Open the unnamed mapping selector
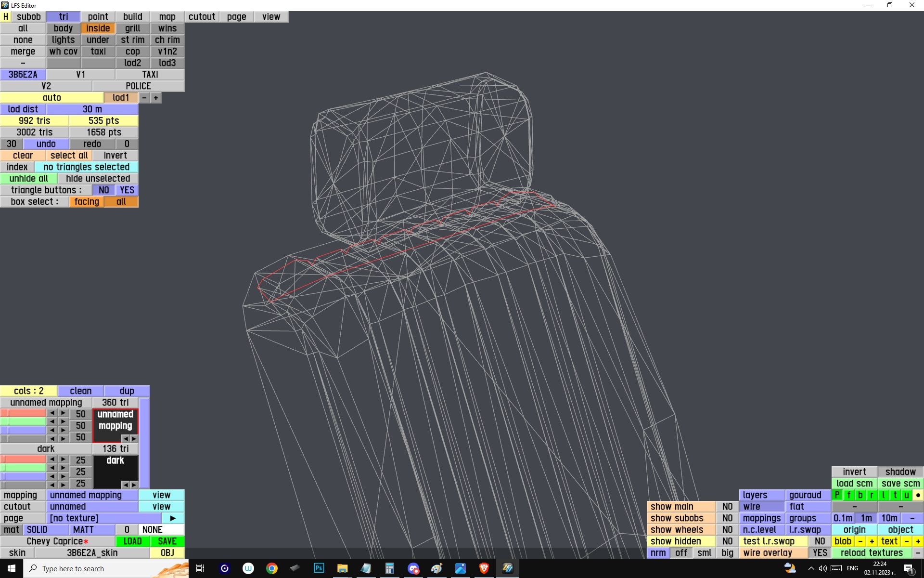The height and width of the screenshot is (578, 924). [92, 495]
